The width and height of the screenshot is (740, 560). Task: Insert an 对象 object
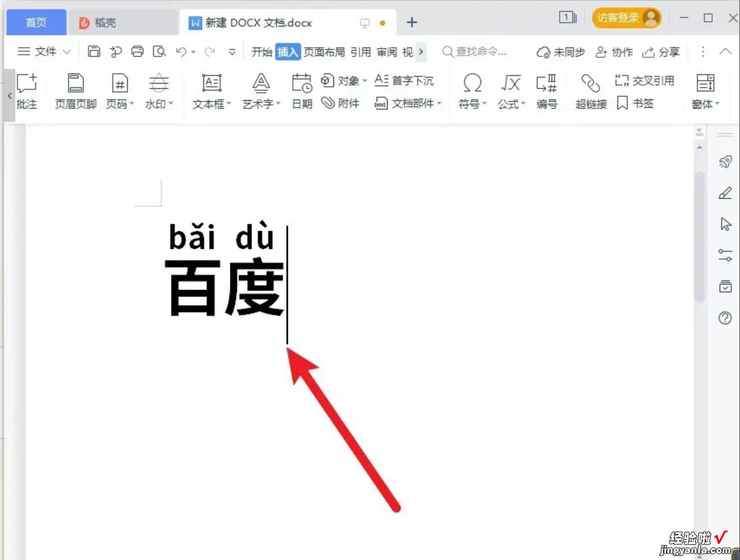(x=344, y=81)
